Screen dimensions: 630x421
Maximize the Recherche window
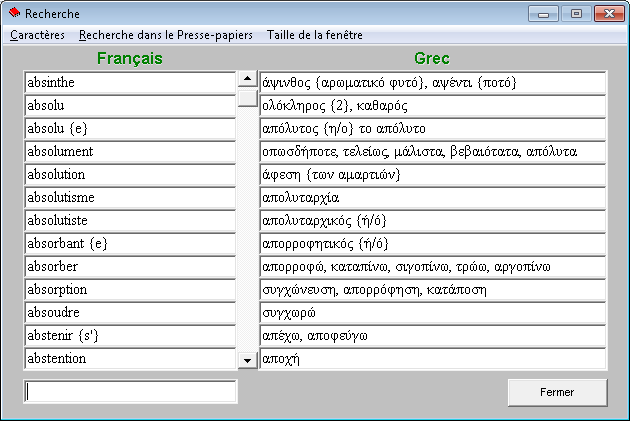click(x=576, y=14)
